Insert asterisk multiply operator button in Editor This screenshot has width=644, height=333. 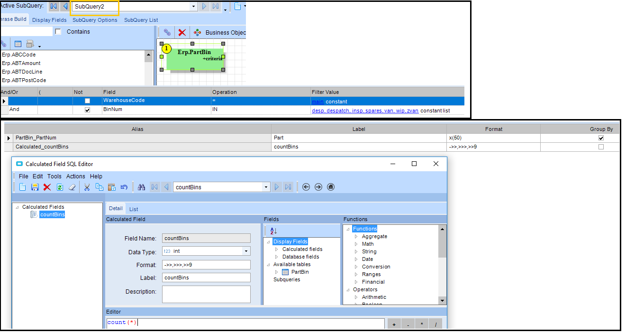click(x=422, y=324)
